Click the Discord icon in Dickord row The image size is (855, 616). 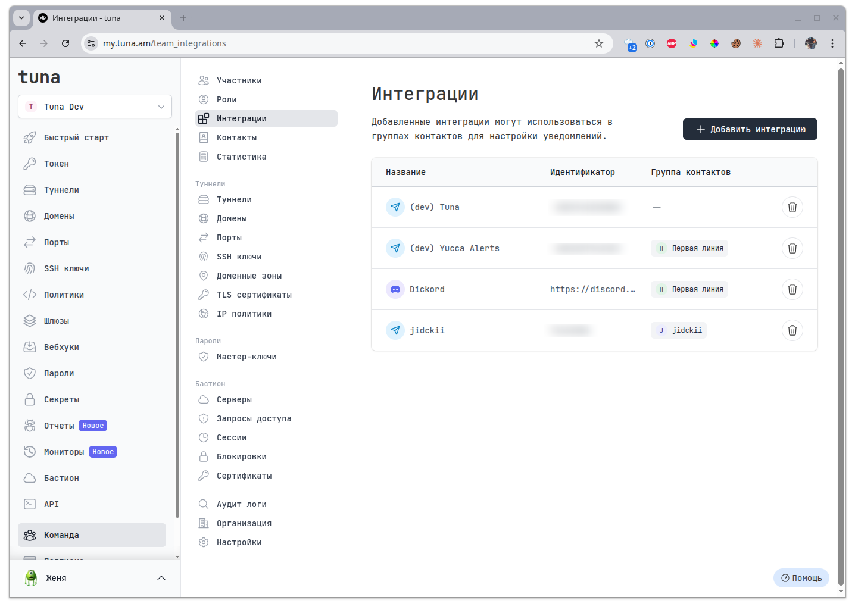click(x=395, y=289)
